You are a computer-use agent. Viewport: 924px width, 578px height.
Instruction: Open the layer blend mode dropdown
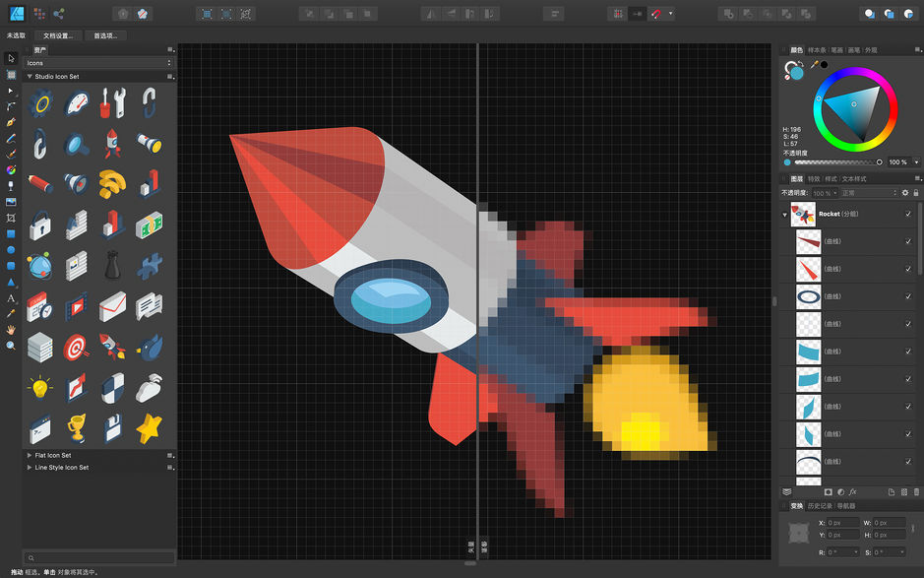pyautogui.click(x=869, y=193)
